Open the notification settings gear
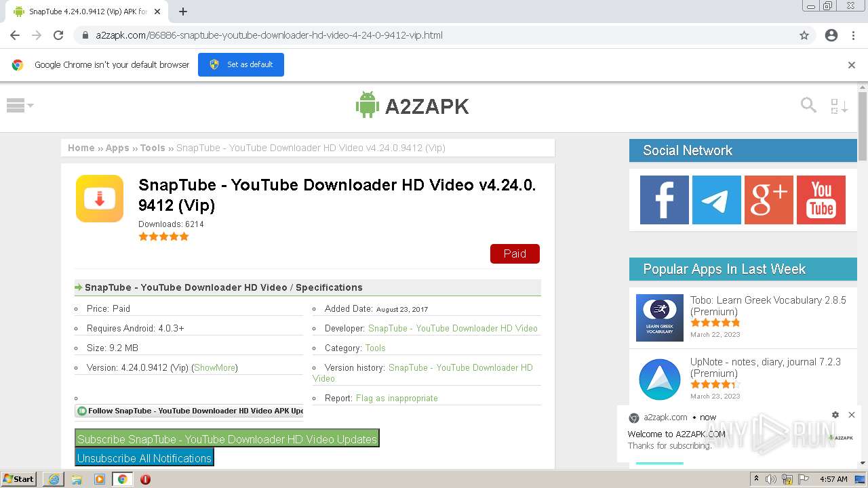868x488 pixels. click(835, 415)
